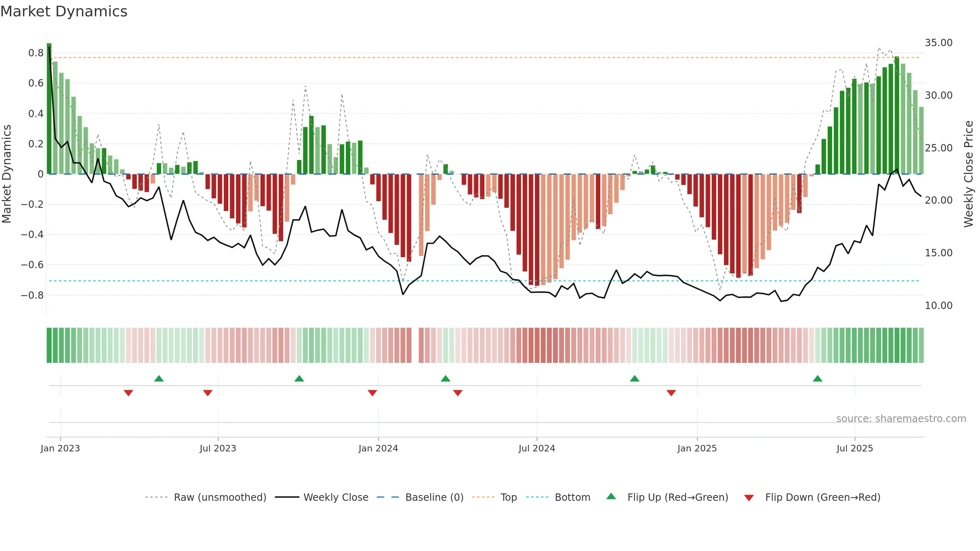Screen dimensions: 980x551
Task: Click the source: sharemaestro.com text
Action: click(x=901, y=418)
